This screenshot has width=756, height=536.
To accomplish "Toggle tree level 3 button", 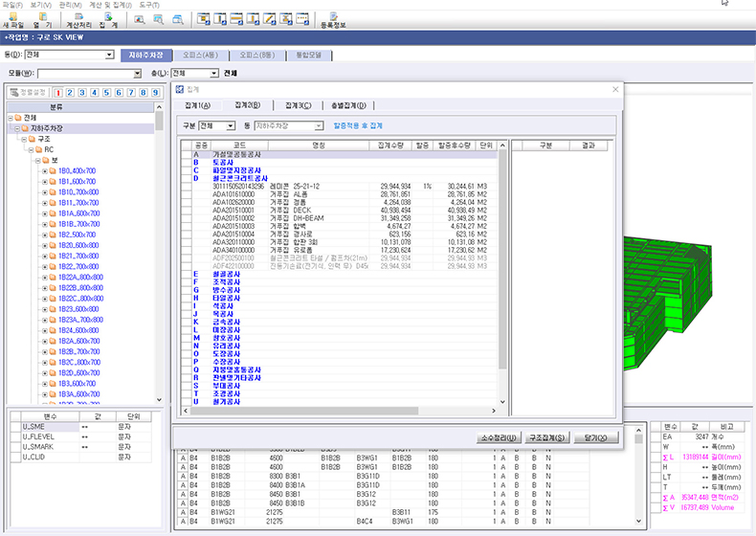I will click(82, 93).
